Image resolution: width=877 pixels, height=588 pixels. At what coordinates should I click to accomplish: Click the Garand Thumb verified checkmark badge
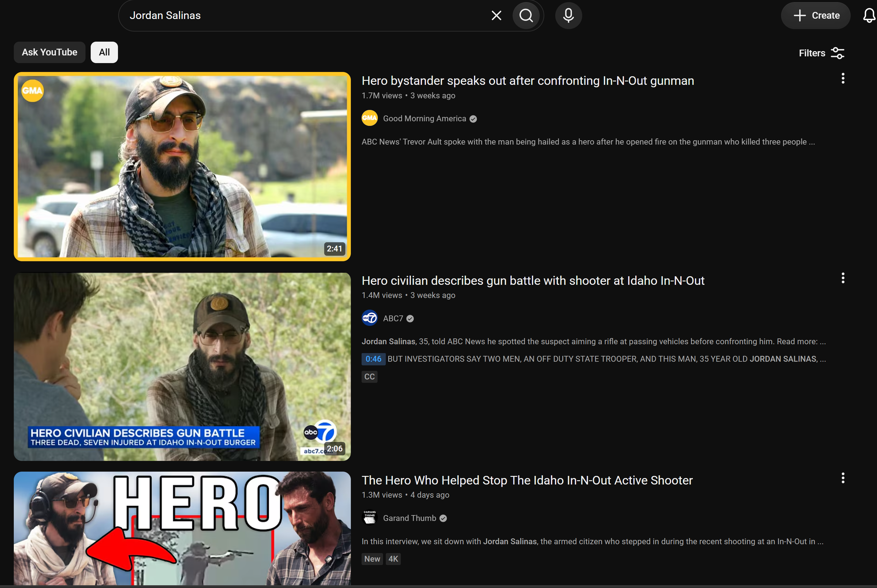click(x=443, y=518)
